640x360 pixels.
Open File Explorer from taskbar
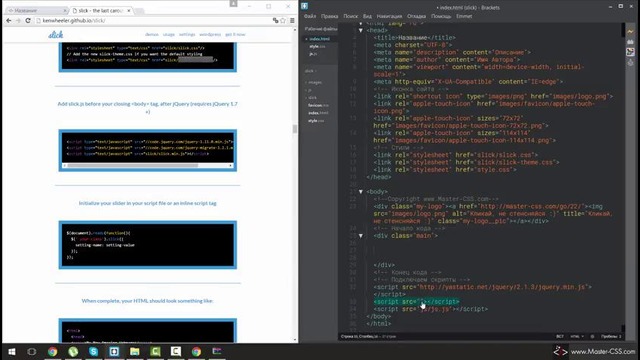coord(135,351)
